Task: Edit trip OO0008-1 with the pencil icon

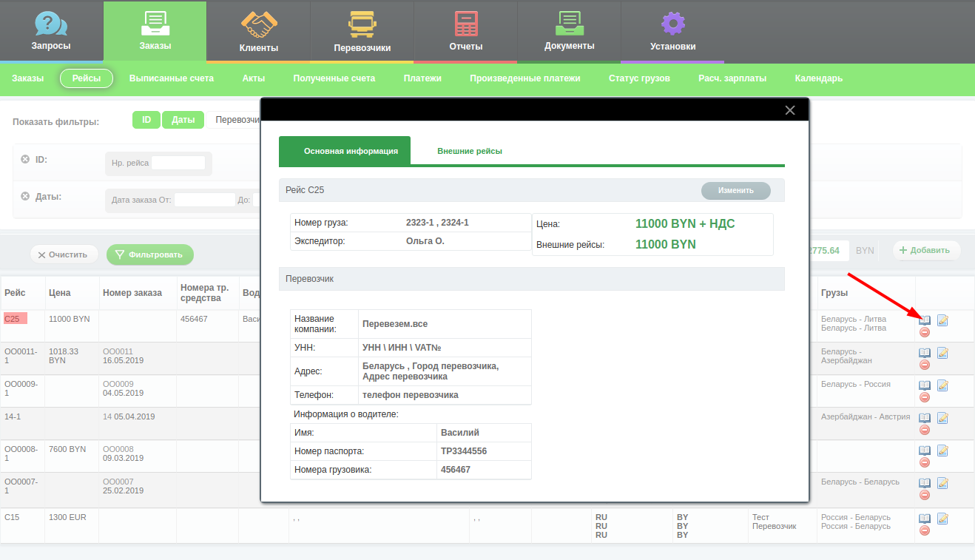Action: (x=942, y=451)
